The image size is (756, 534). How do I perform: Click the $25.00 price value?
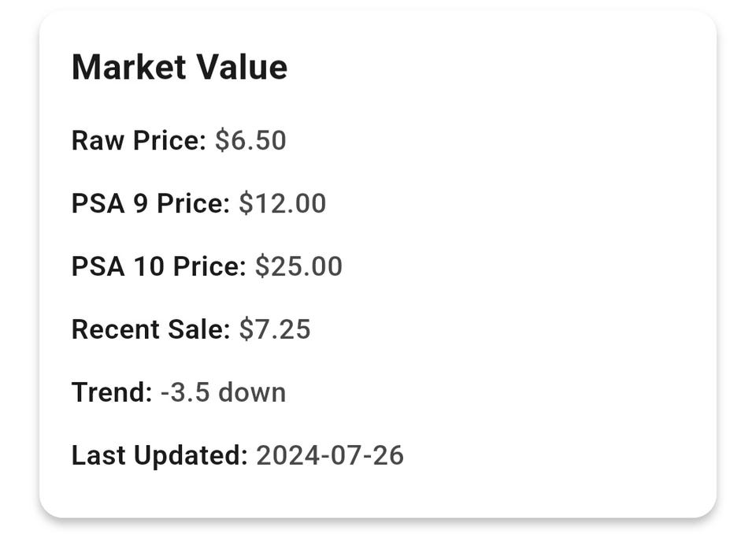tap(298, 266)
